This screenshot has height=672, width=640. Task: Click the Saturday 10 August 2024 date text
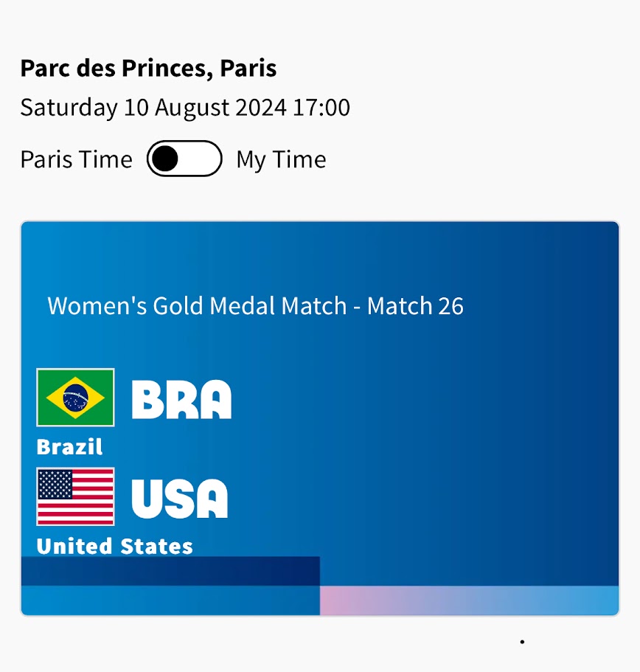point(153,108)
